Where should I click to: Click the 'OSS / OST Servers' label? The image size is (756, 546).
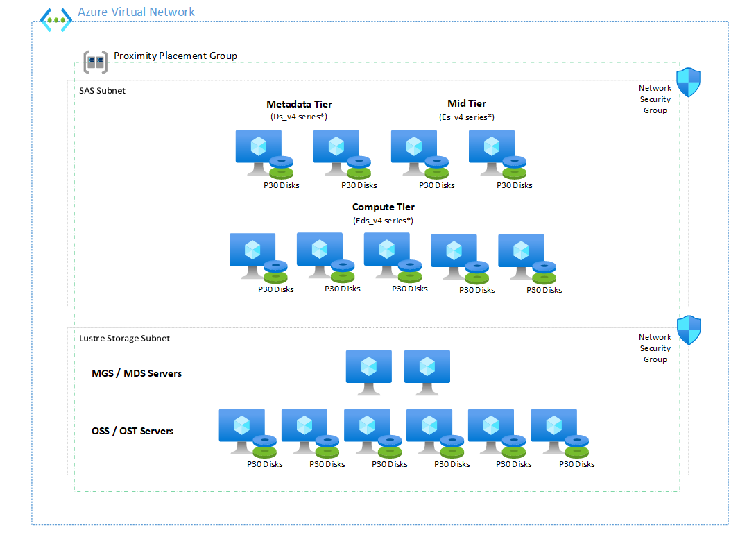pyautogui.click(x=132, y=432)
